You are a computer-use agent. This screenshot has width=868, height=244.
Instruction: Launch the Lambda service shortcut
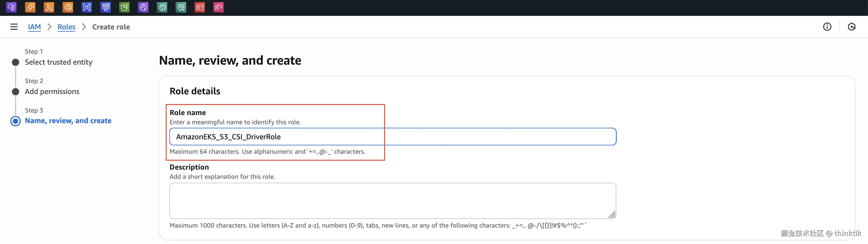[49, 7]
